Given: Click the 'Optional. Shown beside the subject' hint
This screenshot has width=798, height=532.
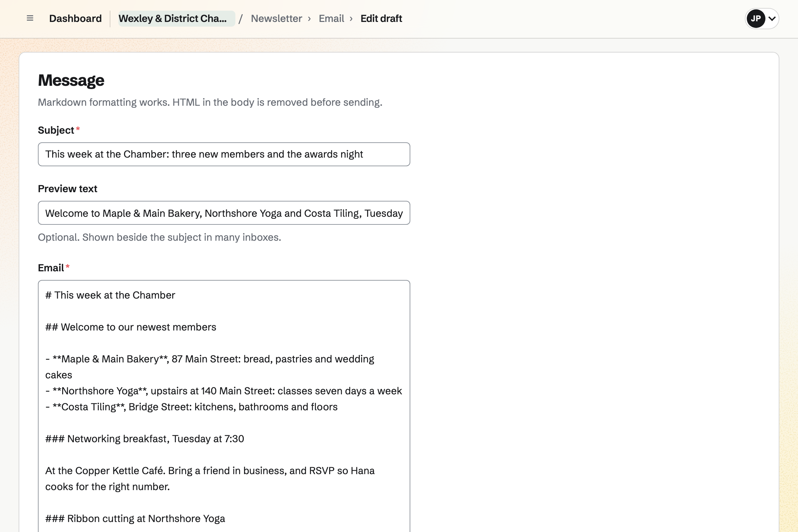Looking at the screenshot, I should click(x=160, y=237).
